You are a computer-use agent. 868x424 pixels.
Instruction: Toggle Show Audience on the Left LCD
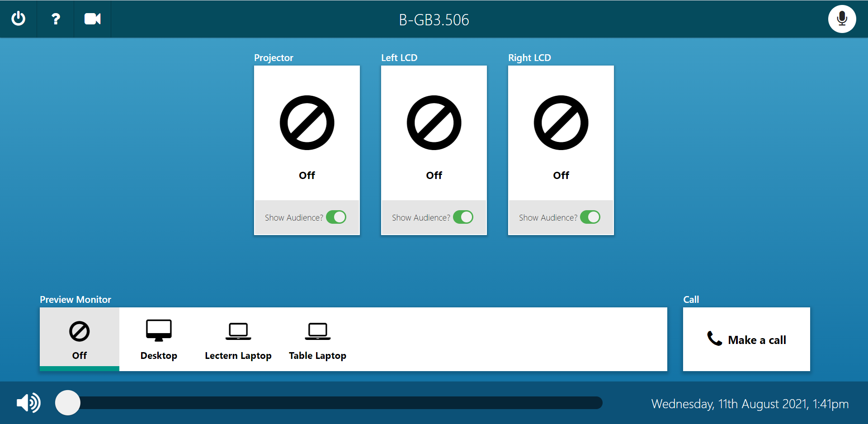(x=463, y=217)
